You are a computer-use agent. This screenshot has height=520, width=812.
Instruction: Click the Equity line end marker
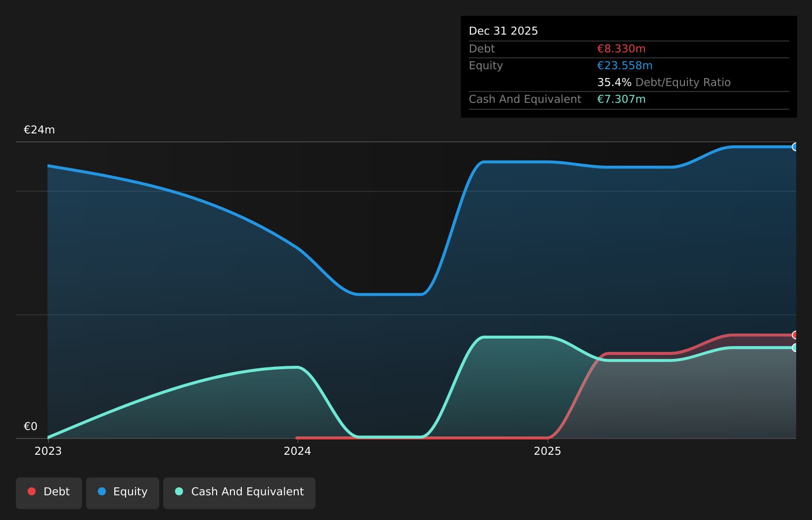pos(795,147)
